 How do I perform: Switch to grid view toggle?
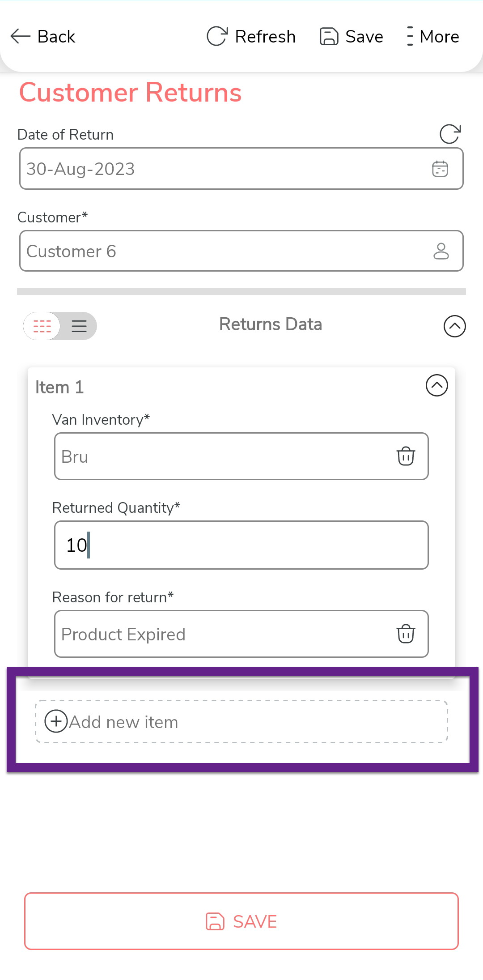click(42, 326)
